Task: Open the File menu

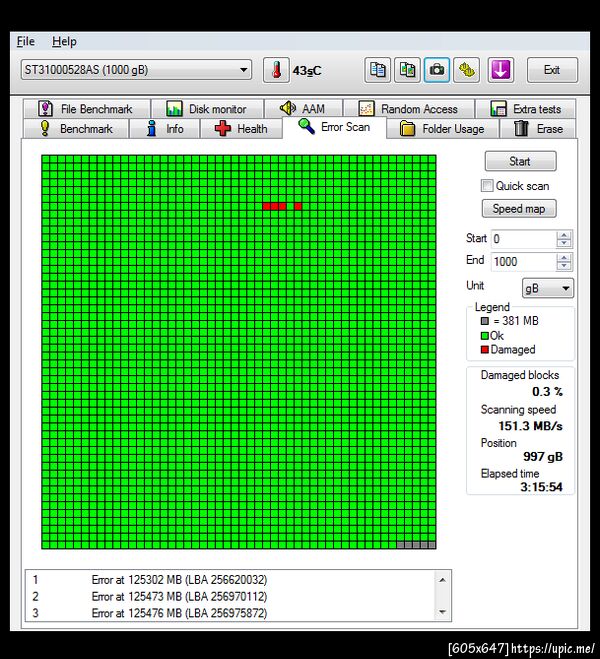Action: click(x=26, y=41)
